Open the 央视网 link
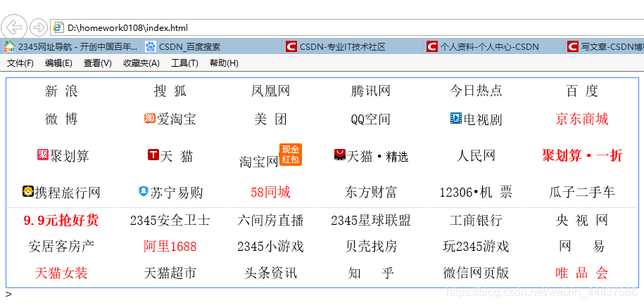This screenshot has width=644, height=305. [581, 221]
